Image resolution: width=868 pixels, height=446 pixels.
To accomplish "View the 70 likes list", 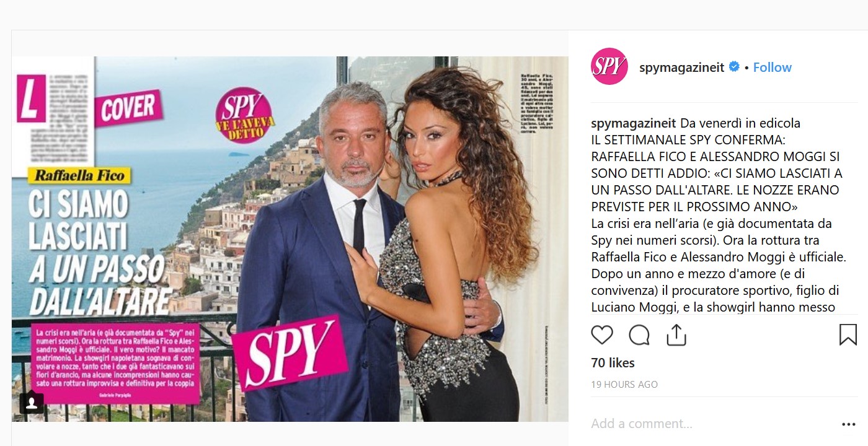I will coord(613,363).
